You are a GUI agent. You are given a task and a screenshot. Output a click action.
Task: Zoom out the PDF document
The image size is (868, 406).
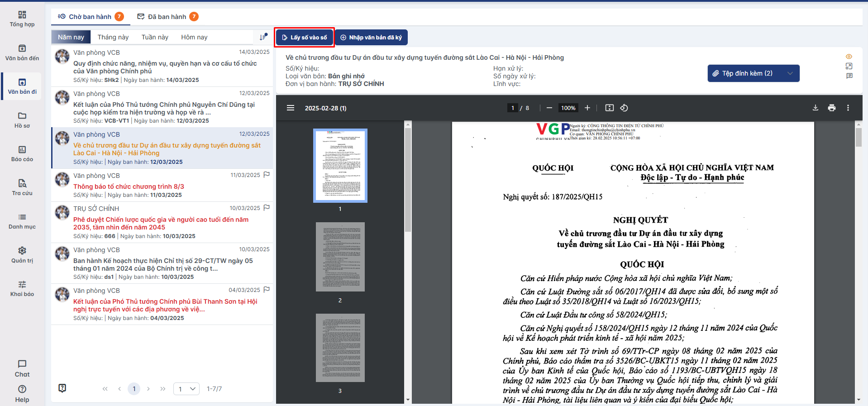[x=549, y=108]
